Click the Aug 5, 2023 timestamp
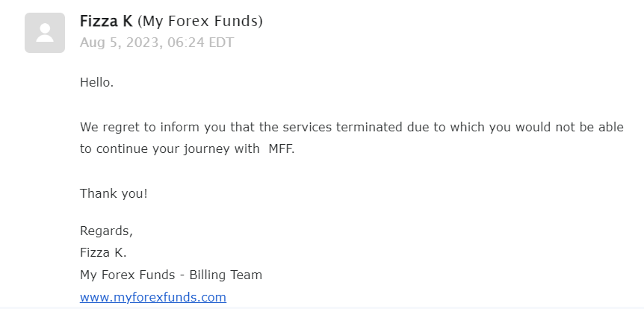Viewport: 644px width, 309px height. [156, 43]
